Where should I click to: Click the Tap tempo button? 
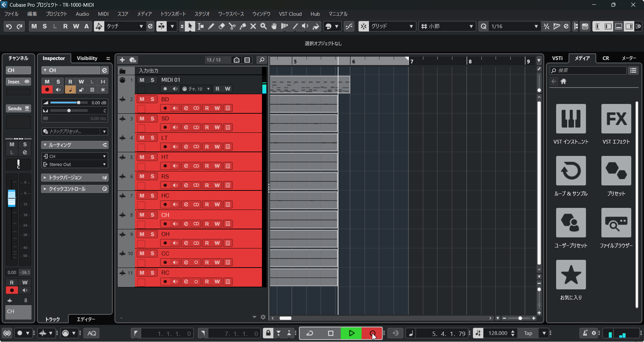tap(528, 333)
